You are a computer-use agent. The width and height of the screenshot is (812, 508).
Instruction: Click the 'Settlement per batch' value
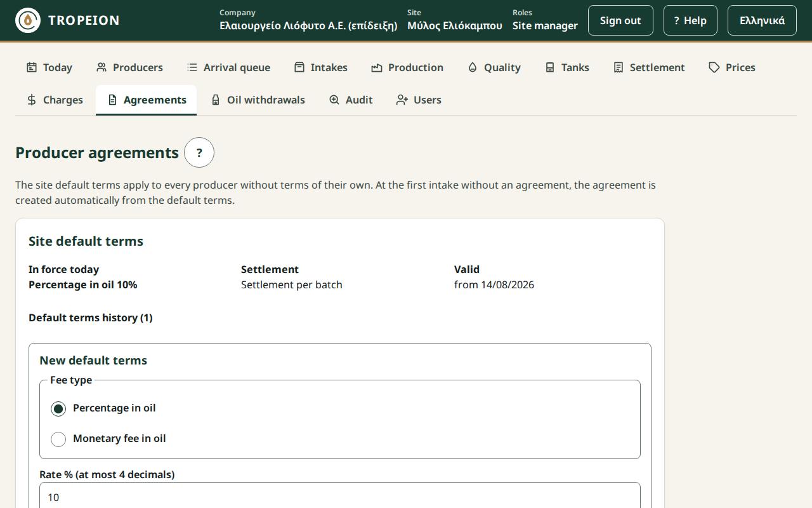[x=292, y=284]
